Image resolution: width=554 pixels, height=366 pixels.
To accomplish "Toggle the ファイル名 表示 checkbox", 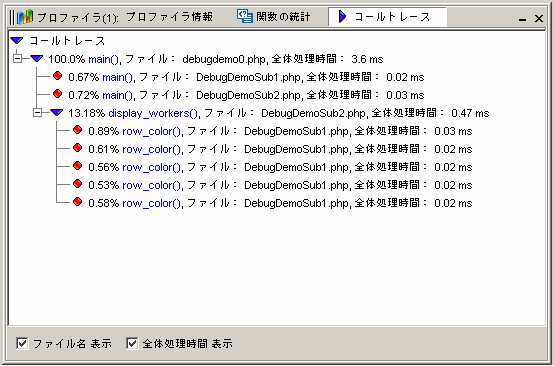I will (22, 343).
